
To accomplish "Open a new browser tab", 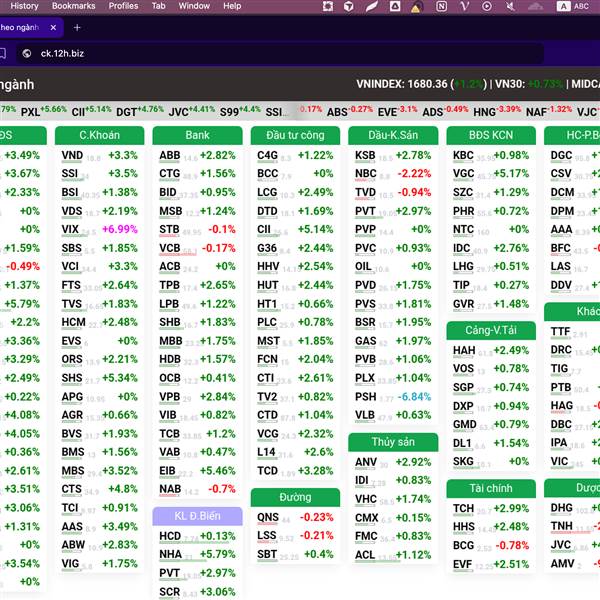I will tap(77, 28).
